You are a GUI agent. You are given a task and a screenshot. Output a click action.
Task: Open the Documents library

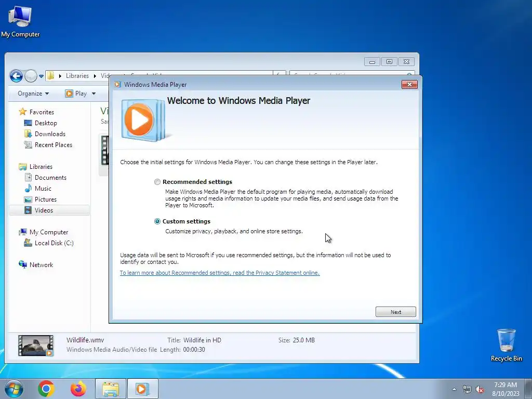pos(50,178)
